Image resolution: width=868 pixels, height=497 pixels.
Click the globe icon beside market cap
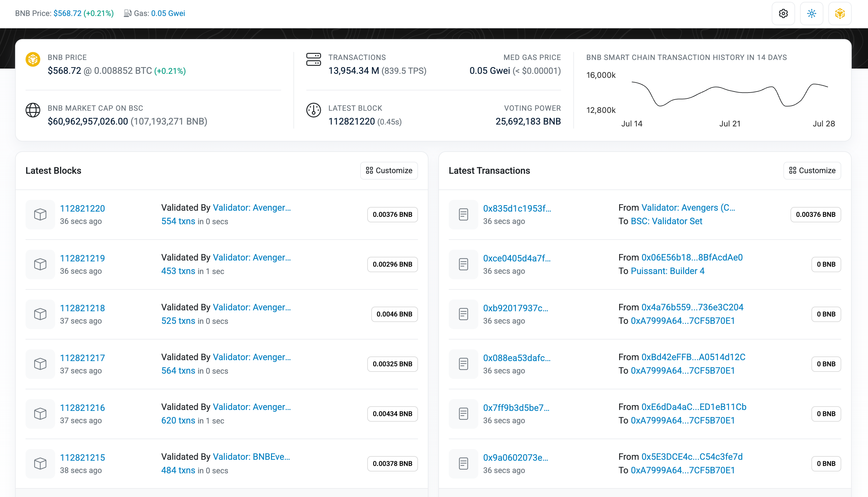[x=33, y=110]
